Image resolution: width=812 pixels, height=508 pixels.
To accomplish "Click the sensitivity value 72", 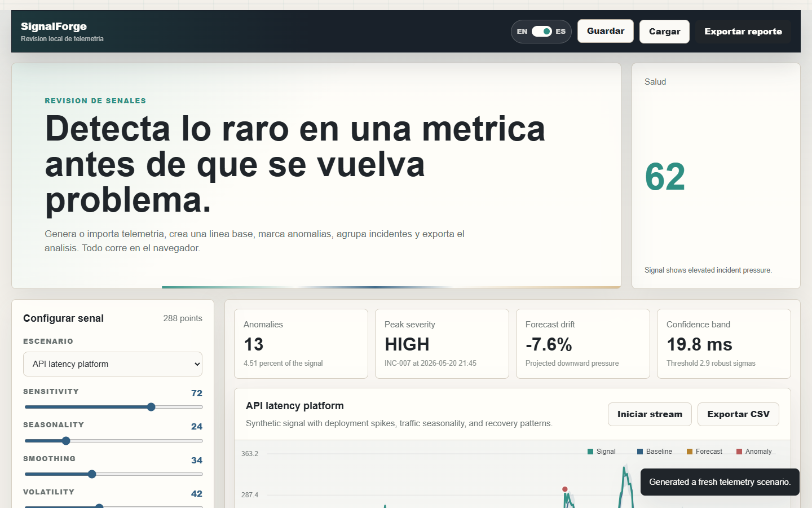I will [197, 393].
